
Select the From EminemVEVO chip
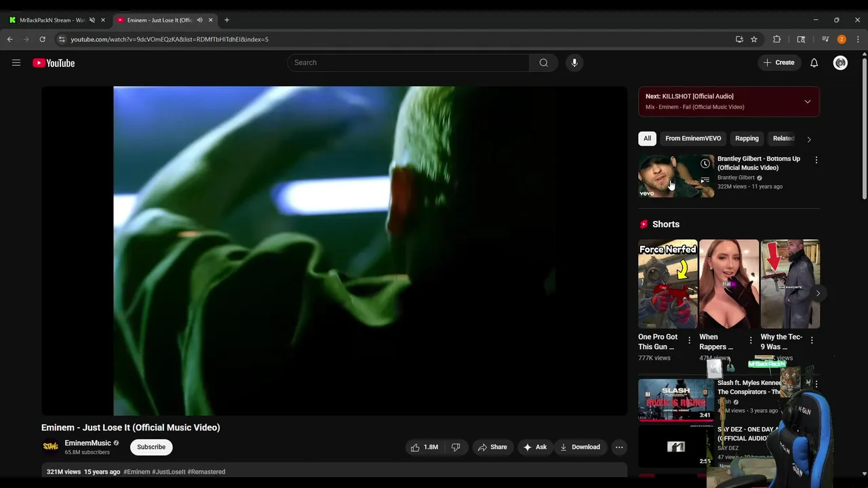693,138
